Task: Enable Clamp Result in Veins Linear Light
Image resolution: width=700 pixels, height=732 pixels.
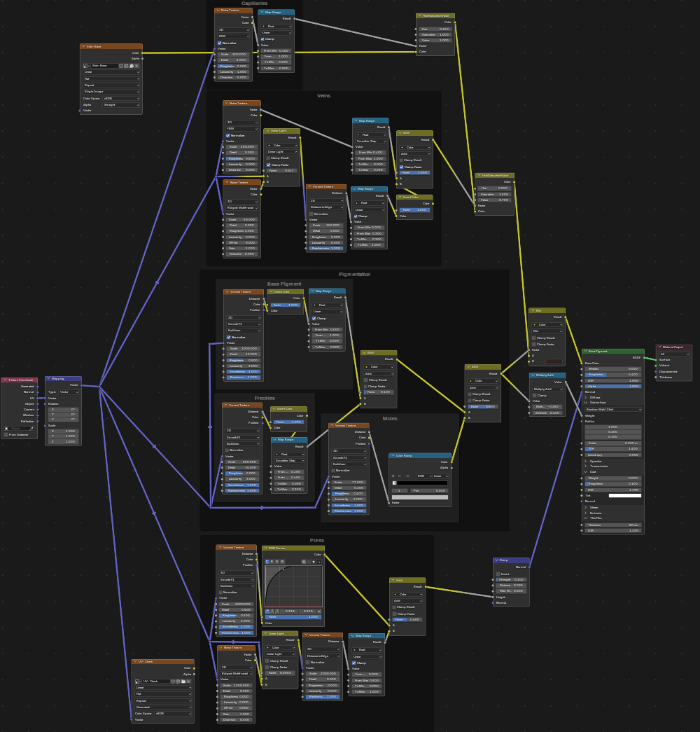Action: point(268,158)
